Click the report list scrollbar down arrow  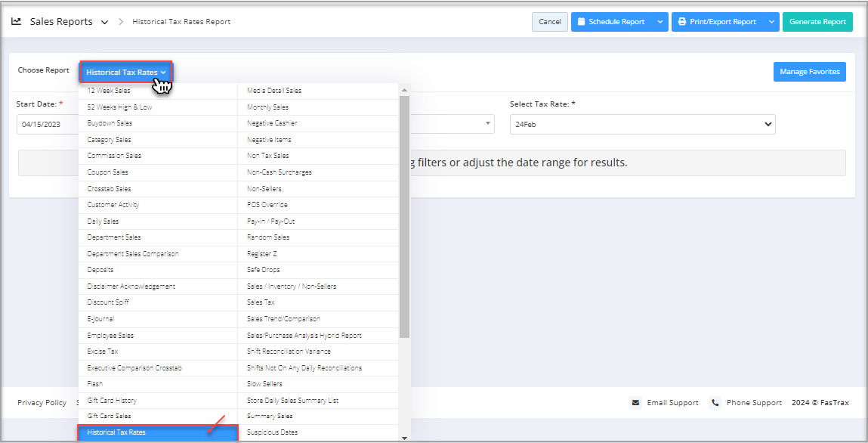point(405,437)
